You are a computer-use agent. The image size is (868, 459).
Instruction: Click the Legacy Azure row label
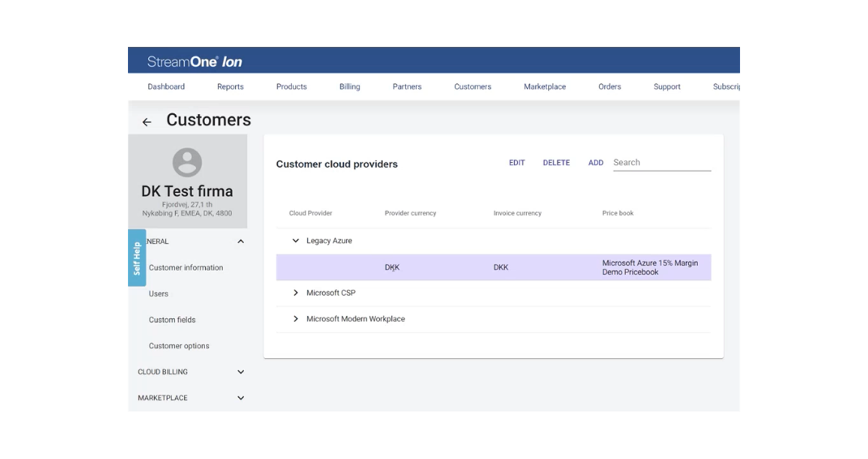tap(329, 241)
